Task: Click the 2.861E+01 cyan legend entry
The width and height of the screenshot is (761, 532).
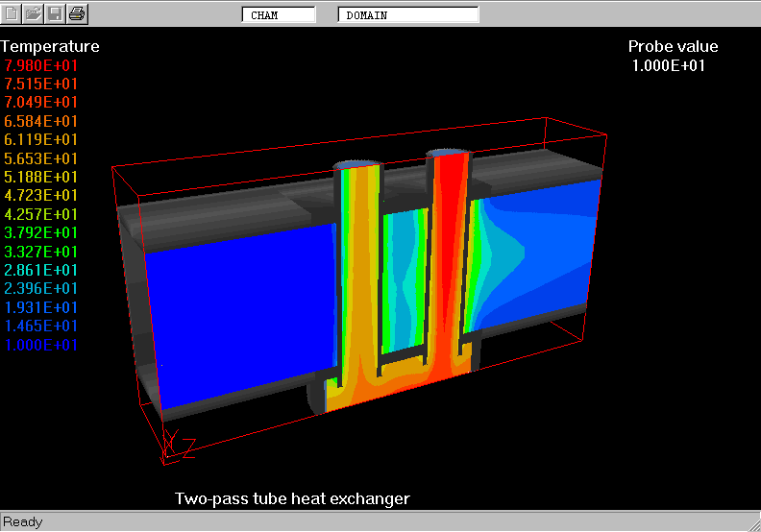Action: [x=41, y=271]
